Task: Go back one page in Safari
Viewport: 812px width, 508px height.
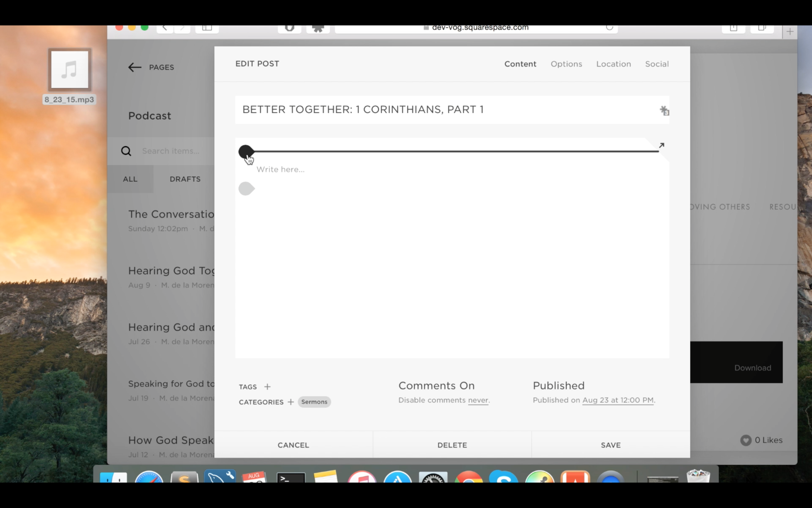Action: tap(165, 28)
